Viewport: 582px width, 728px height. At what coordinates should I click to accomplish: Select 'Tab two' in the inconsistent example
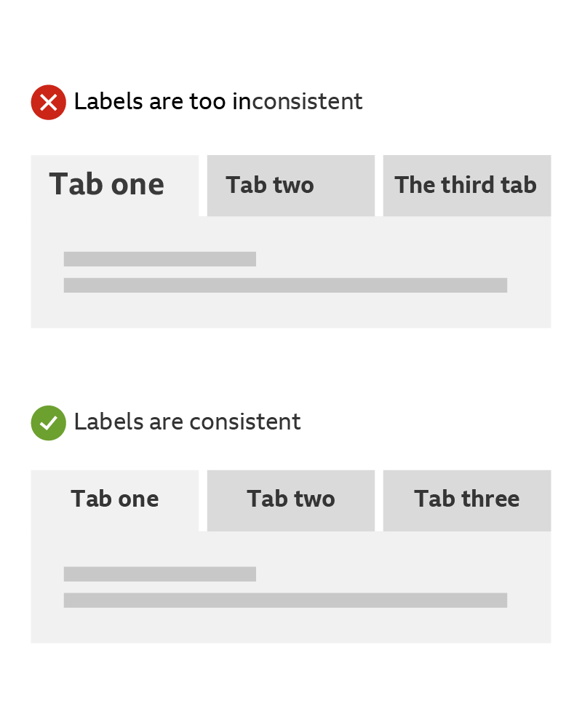click(x=290, y=185)
